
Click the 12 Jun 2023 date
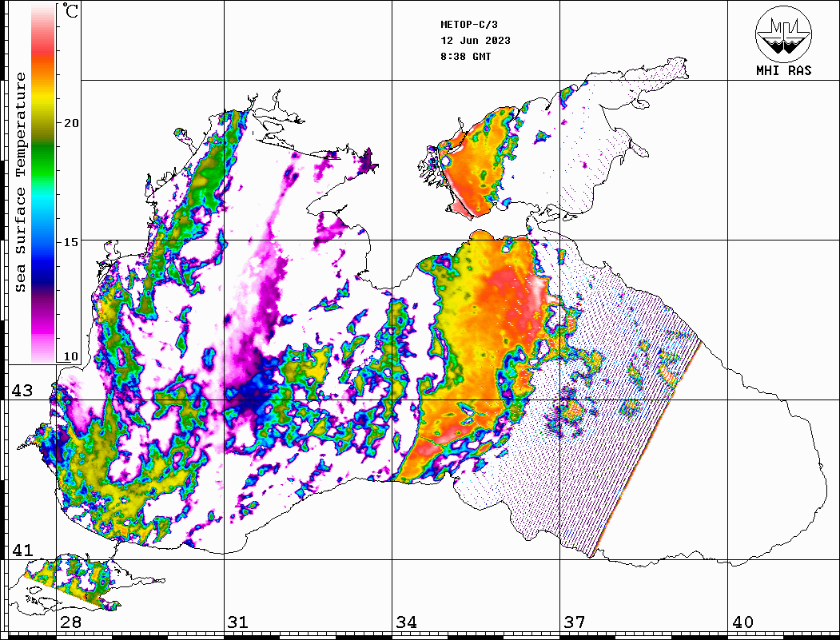tap(475, 41)
